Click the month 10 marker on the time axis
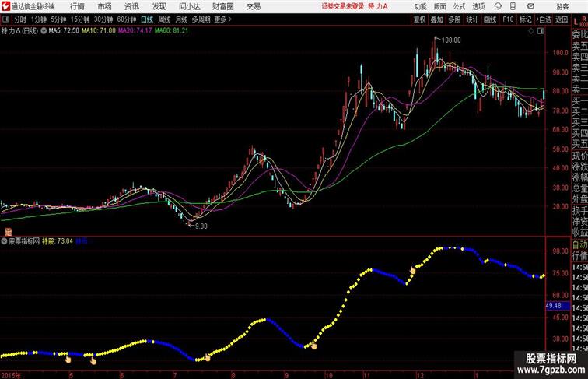 pyautogui.click(x=328, y=375)
